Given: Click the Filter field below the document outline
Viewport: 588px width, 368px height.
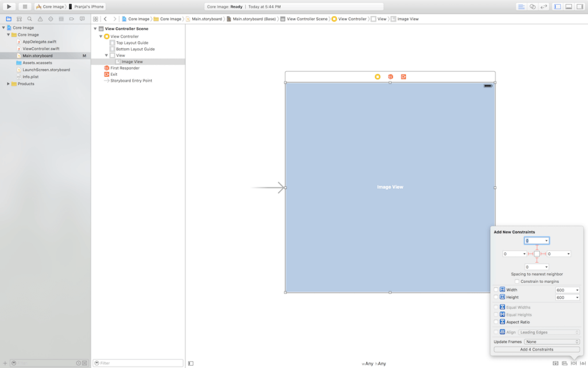Looking at the screenshot, I should (x=138, y=363).
